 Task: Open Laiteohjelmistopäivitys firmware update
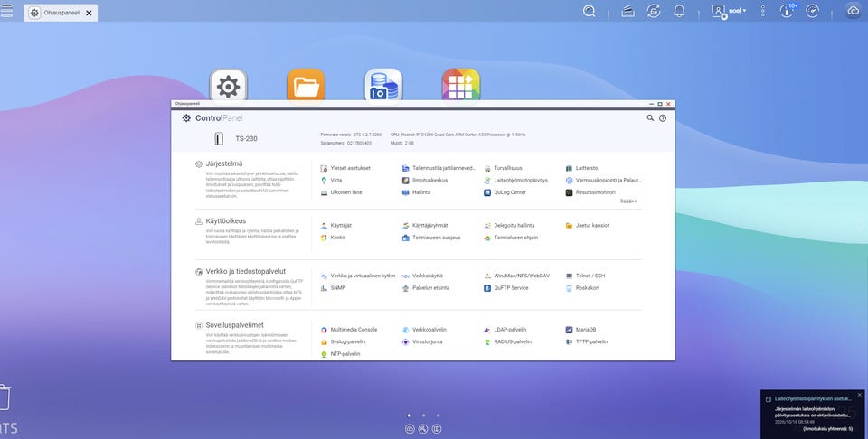[516, 181]
